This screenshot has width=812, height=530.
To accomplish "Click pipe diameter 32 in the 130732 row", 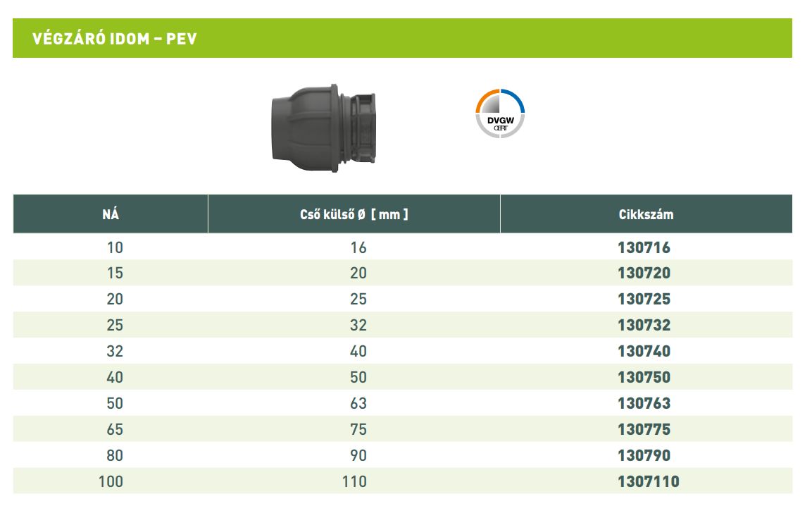I will tap(358, 326).
